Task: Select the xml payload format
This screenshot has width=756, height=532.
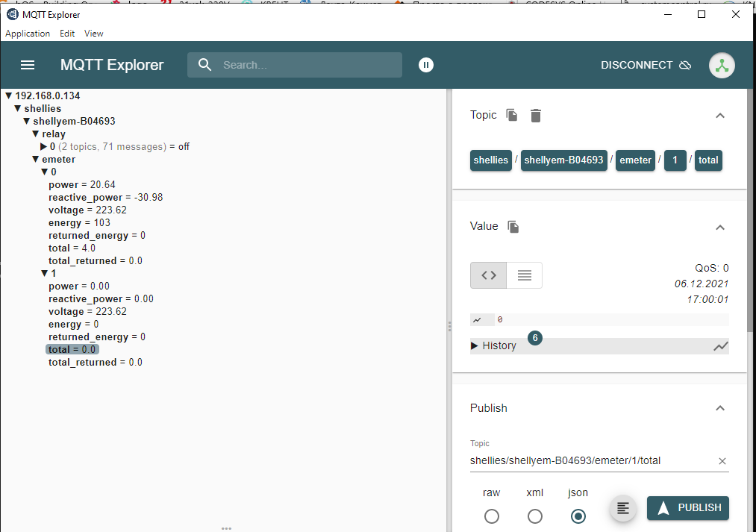Action: pyautogui.click(x=535, y=516)
